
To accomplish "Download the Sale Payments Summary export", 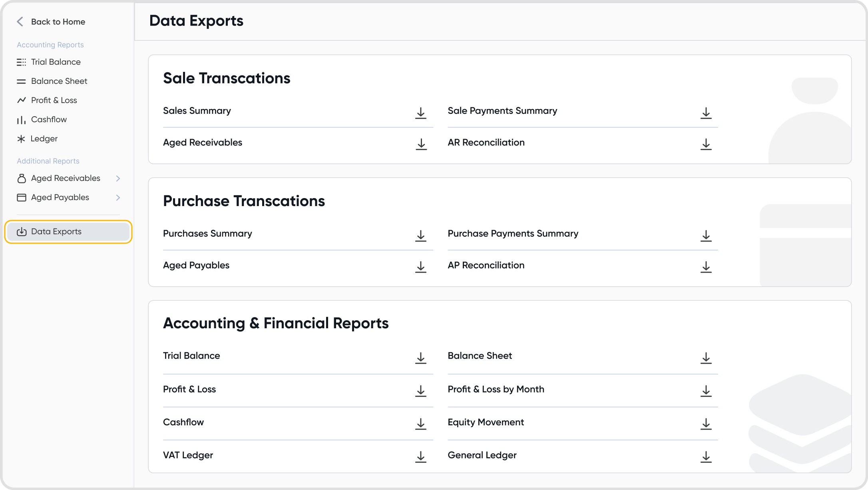I will coord(706,113).
